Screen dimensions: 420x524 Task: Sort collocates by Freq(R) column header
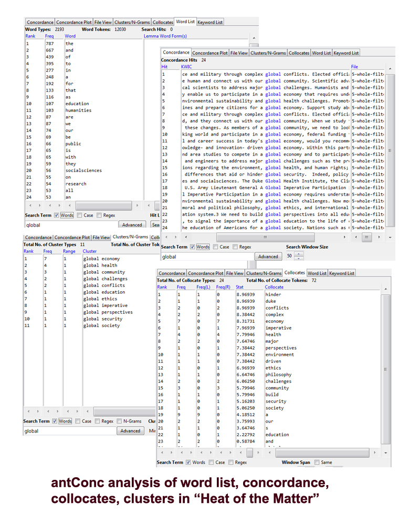[223, 287]
